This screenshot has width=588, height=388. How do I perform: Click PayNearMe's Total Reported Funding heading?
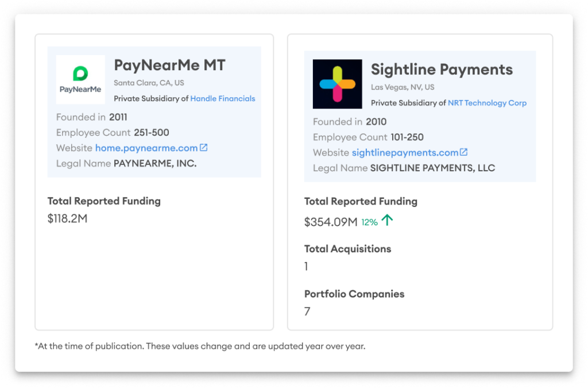(104, 201)
